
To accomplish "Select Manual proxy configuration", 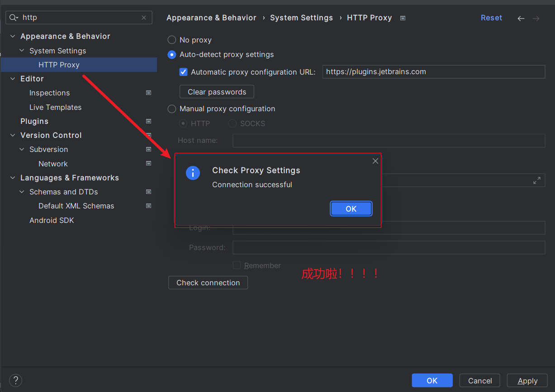I will tap(172, 109).
